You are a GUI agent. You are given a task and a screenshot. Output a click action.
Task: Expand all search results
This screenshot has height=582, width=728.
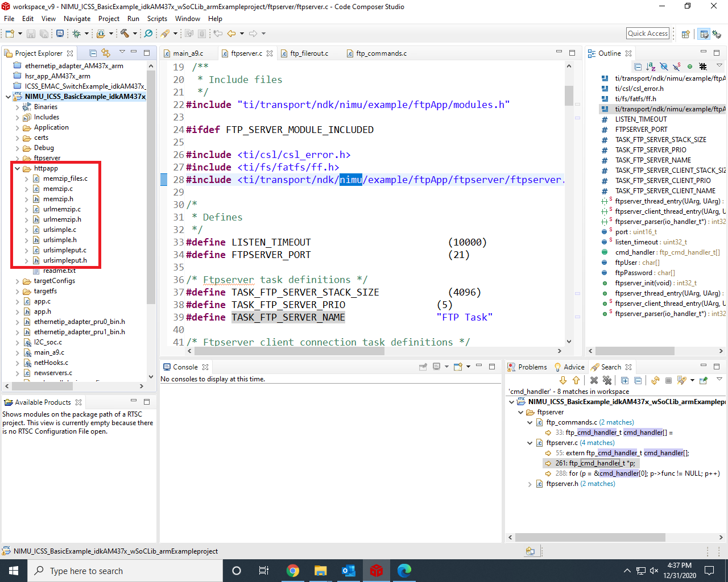(624, 380)
